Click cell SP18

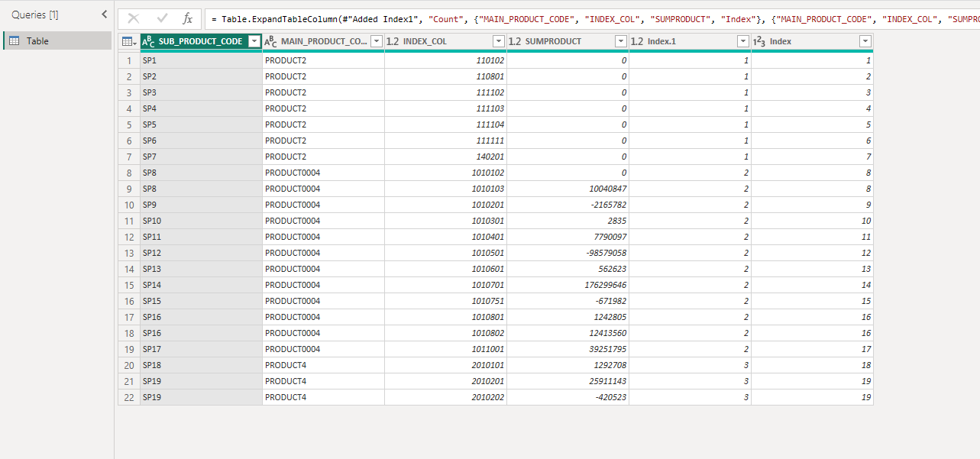pyautogui.click(x=201, y=365)
